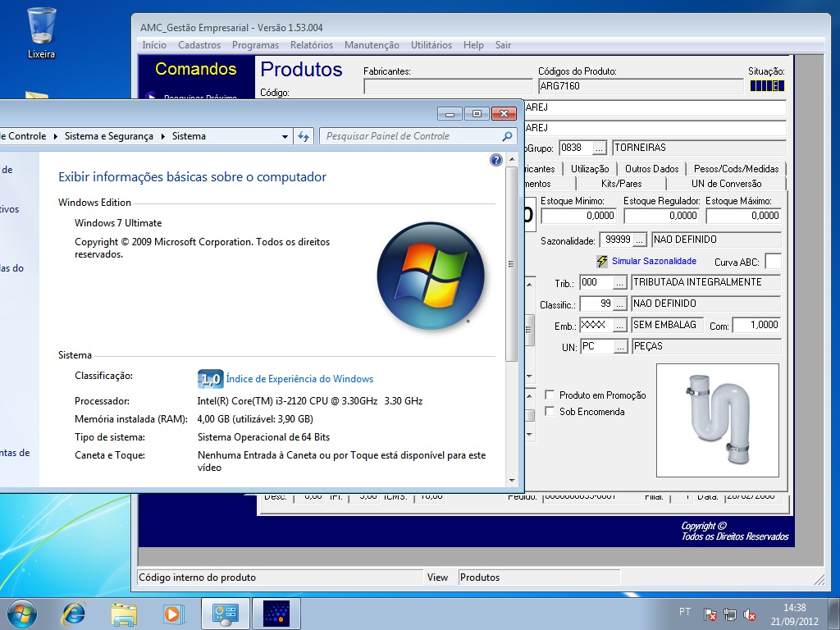
Task: Click the Fabricantes input field
Action: coord(448,86)
